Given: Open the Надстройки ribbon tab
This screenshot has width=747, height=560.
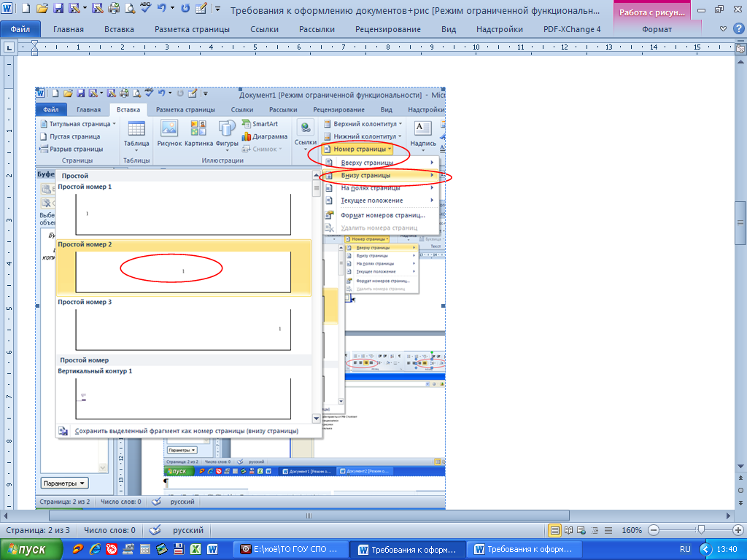Looking at the screenshot, I should tap(499, 29).
